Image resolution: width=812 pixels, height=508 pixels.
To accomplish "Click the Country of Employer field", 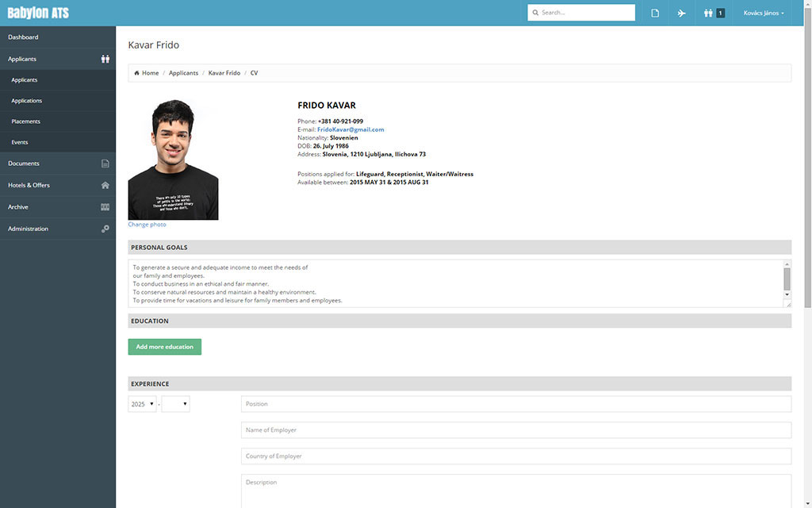I will coord(516,456).
